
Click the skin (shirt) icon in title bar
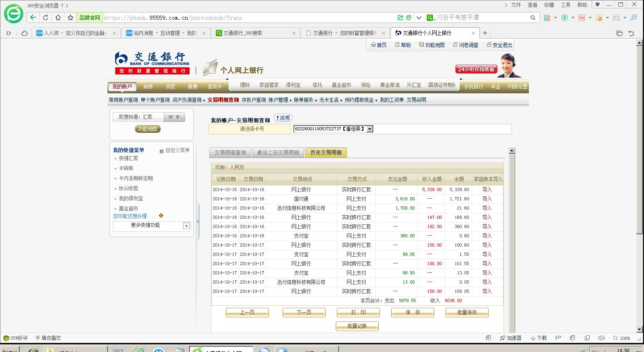597,5
